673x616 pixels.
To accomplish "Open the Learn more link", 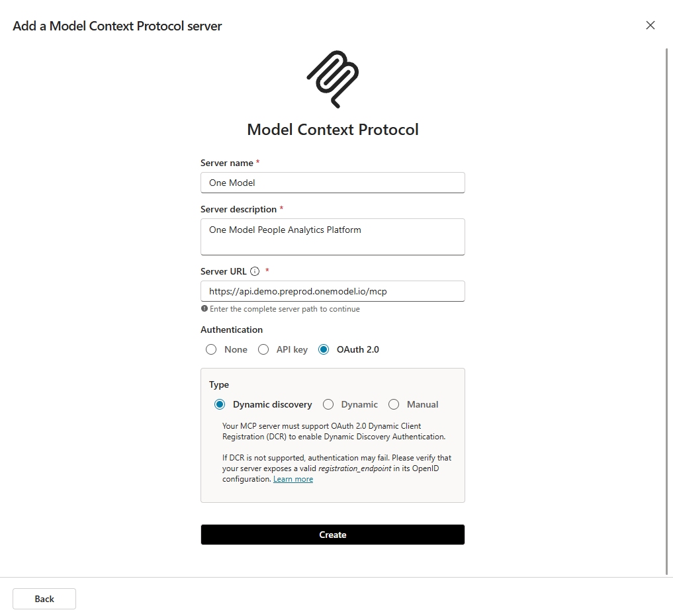I will point(293,479).
